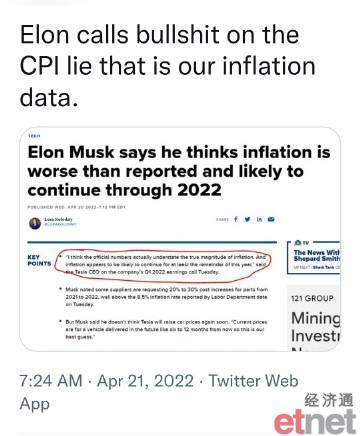
Task: Open the embedded article screenshot image
Action: [180, 239]
